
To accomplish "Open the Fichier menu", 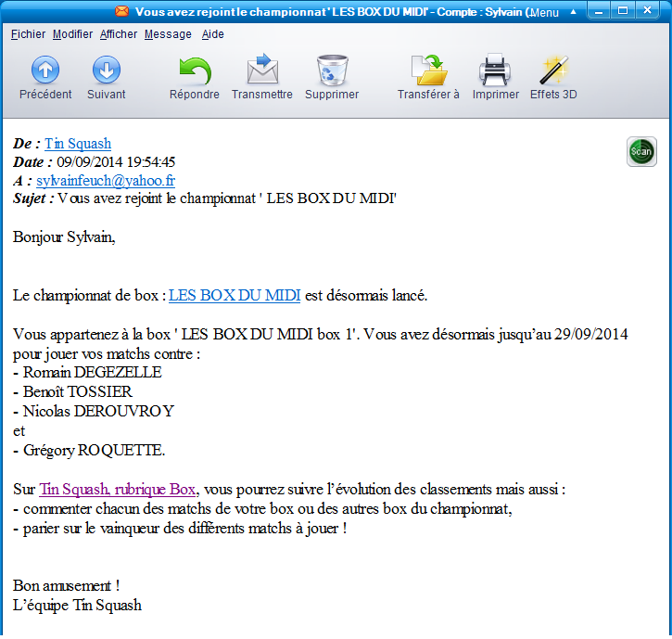I will coord(29,34).
